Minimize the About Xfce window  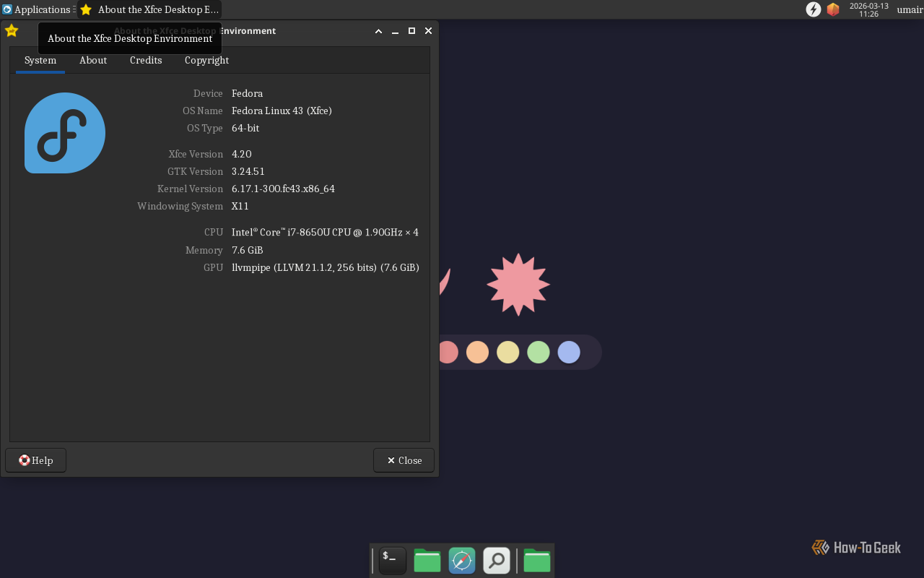[x=395, y=31]
